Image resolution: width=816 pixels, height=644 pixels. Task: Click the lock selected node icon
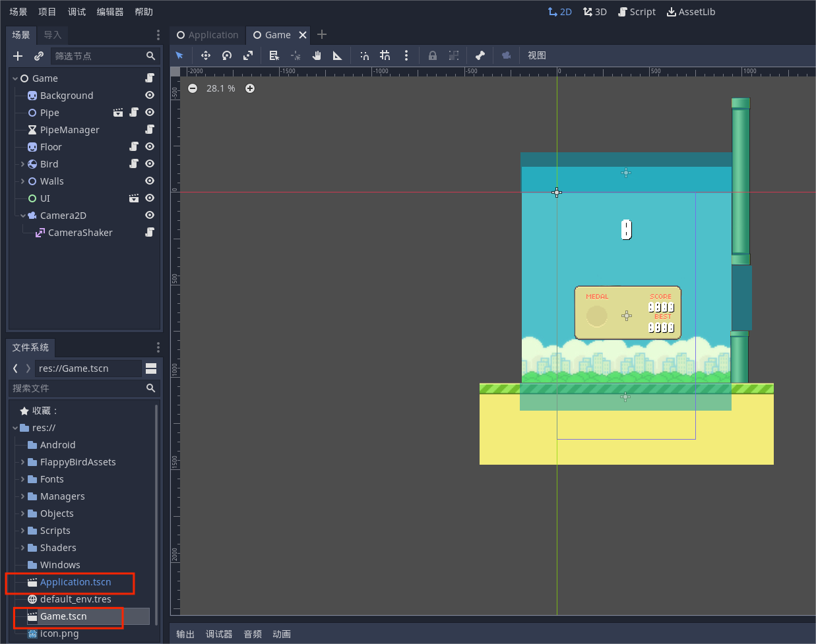433,55
